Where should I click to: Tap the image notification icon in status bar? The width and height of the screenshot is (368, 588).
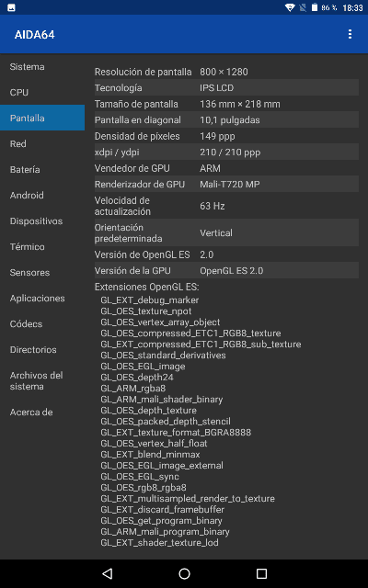tap(12, 7)
